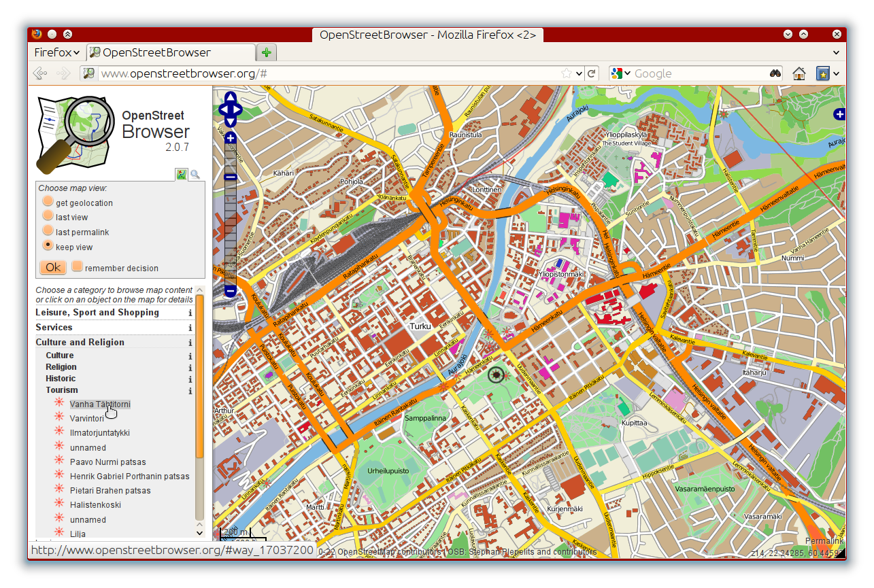Show info icon for Culture and Religion
Image resolution: width=874 pixels, height=588 pixels.
pyautogui.click(x=190, y=343)
